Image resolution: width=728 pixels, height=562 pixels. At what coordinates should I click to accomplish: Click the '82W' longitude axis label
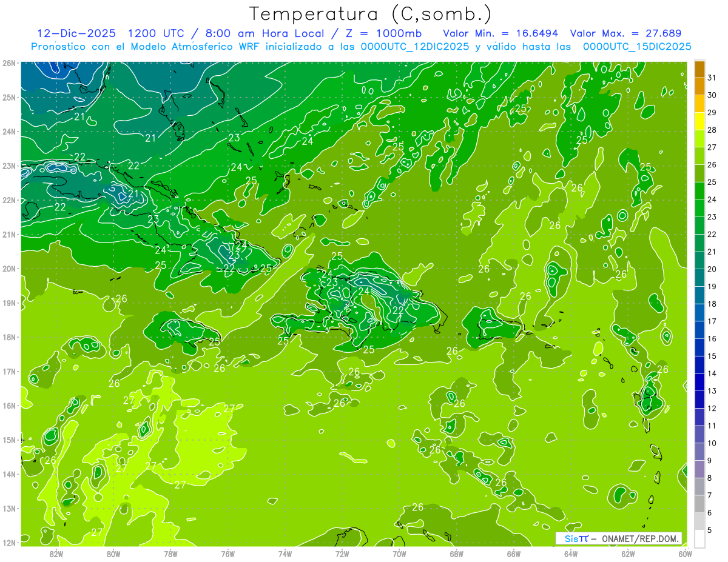[x=56, y=554]
